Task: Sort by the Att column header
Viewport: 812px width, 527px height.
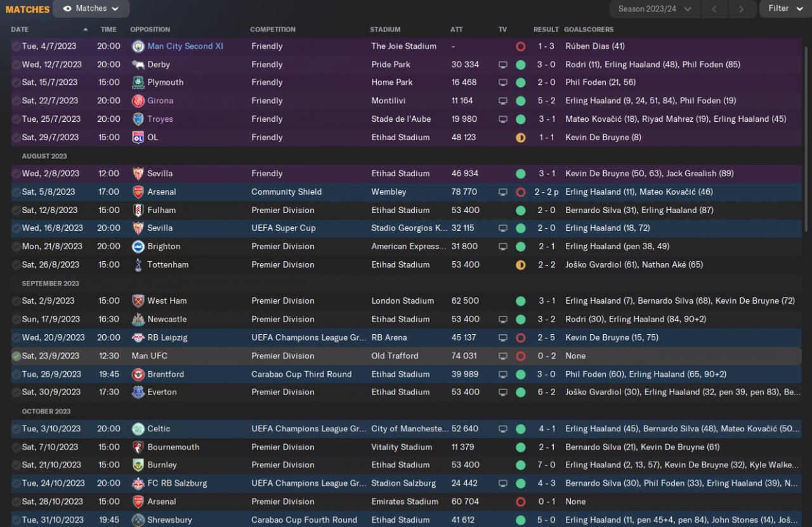Action: 457,30
